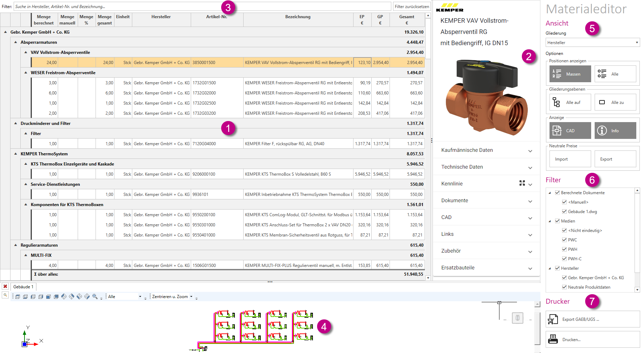Maximize the Kennlinie chart with the fullscreen icon

click(x=522, y=183)
